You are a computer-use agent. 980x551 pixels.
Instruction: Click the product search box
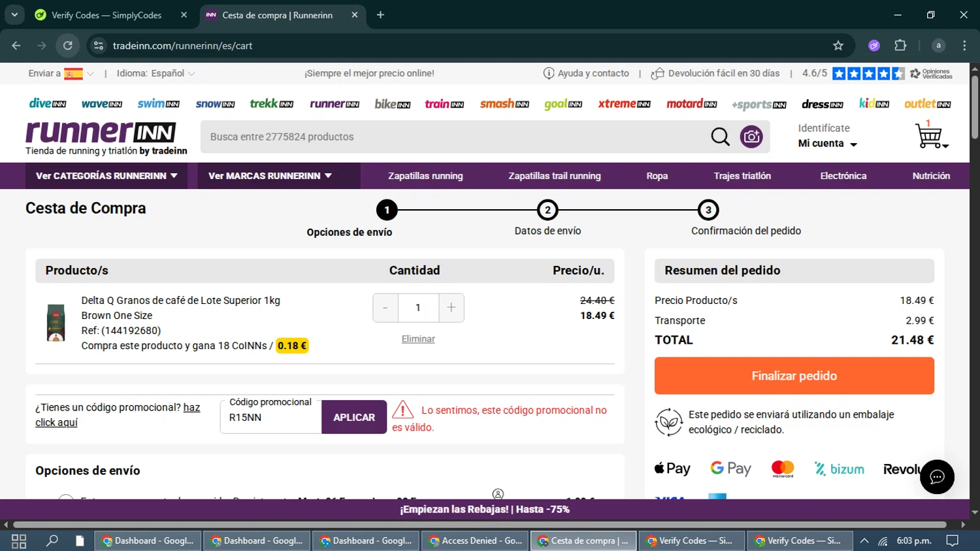454,137
